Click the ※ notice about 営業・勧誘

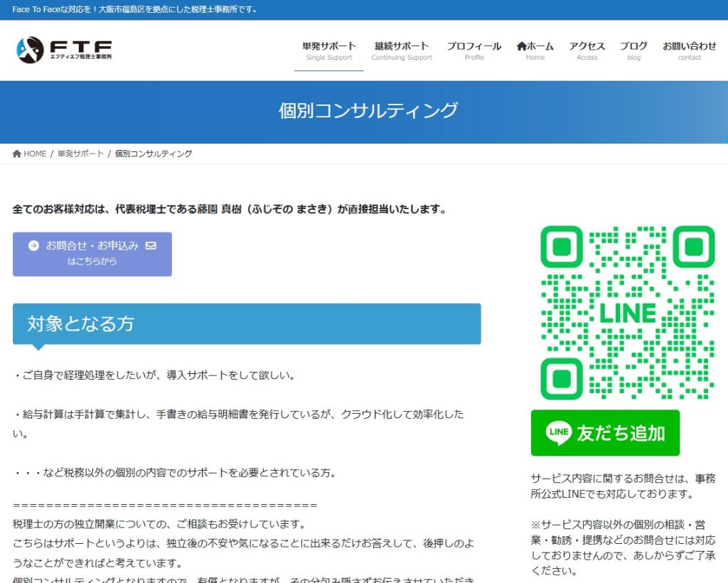click(x=623, y=547)
